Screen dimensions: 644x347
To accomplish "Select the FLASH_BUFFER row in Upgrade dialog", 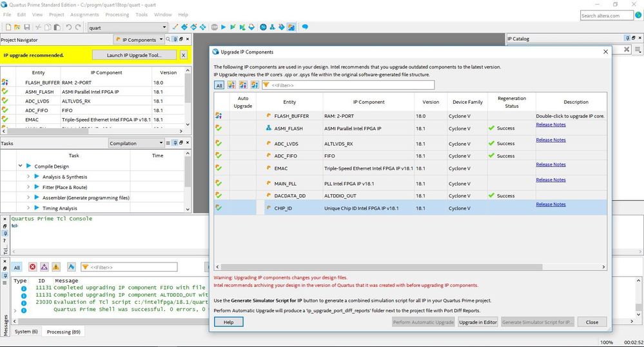I will (410, 116).
